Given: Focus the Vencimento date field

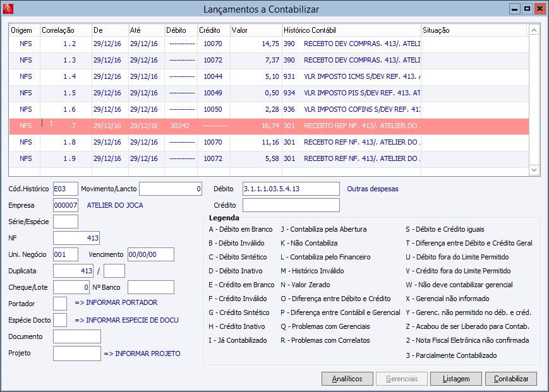Looking at the screenshot, I should (150, 254).
